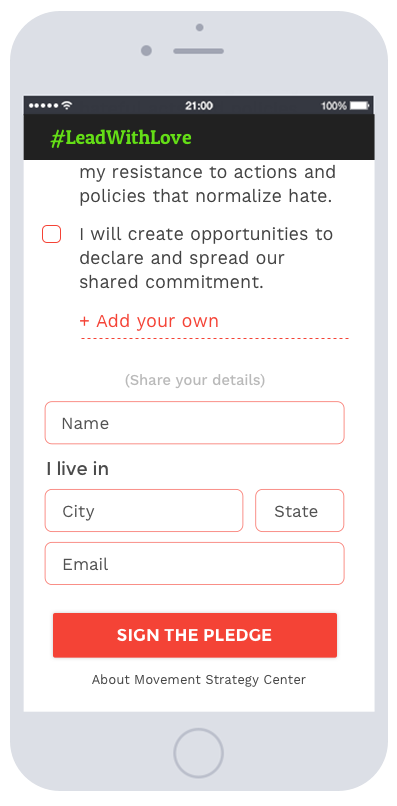Focus the City input field

[144, 510]
